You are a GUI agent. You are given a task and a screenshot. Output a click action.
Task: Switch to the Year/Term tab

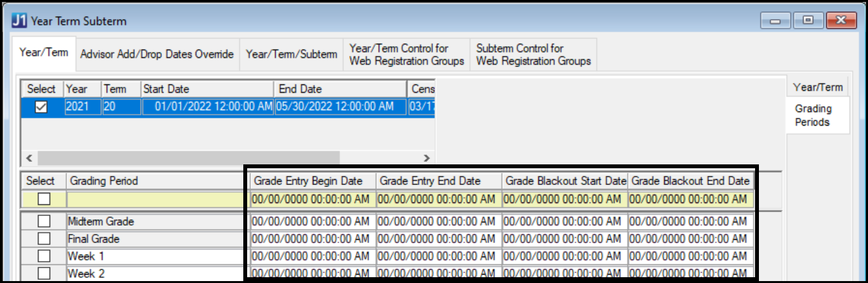point(43,53)
